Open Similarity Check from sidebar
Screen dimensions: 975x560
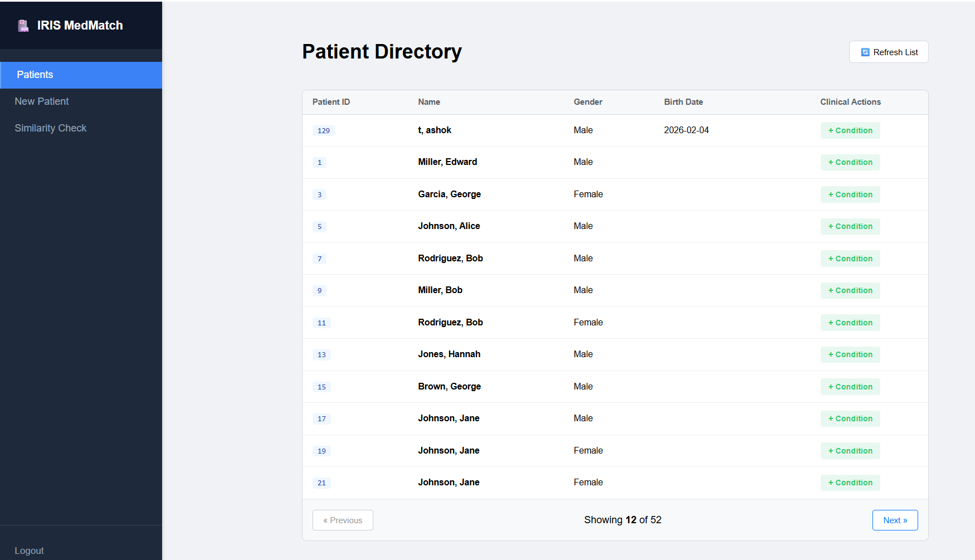click(51, 128)
